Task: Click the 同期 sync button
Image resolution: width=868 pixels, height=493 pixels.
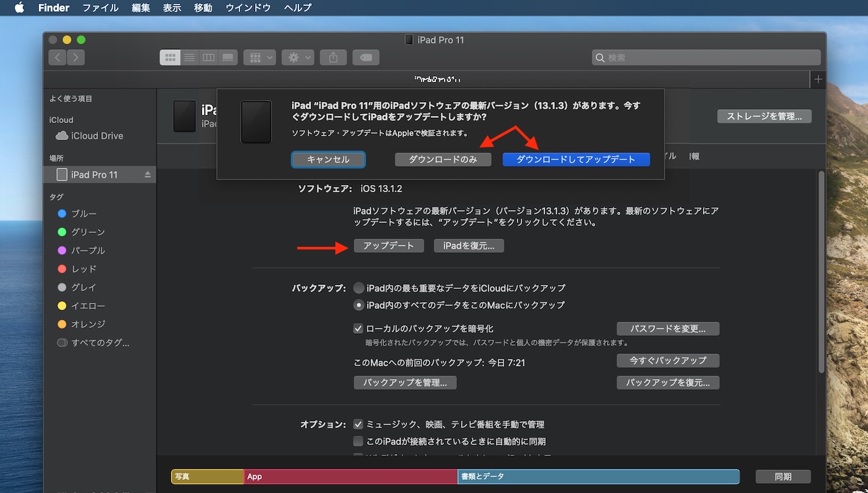Action: pos(783,477)
